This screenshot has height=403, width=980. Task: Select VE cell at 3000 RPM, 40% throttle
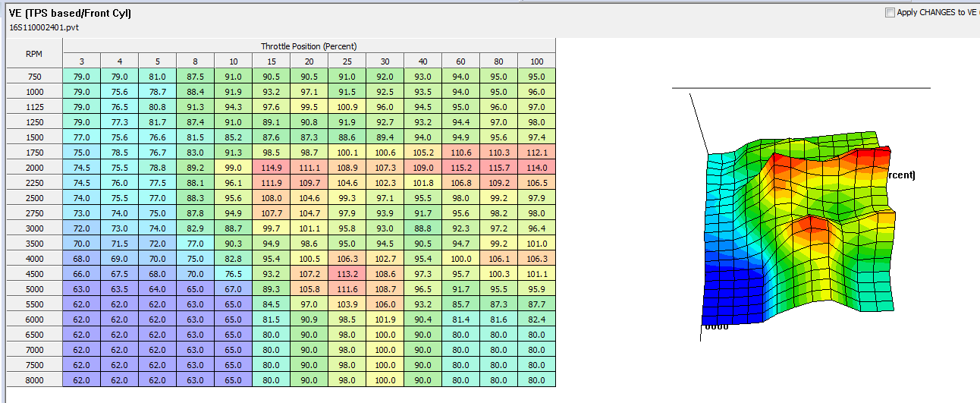[422, 228]
